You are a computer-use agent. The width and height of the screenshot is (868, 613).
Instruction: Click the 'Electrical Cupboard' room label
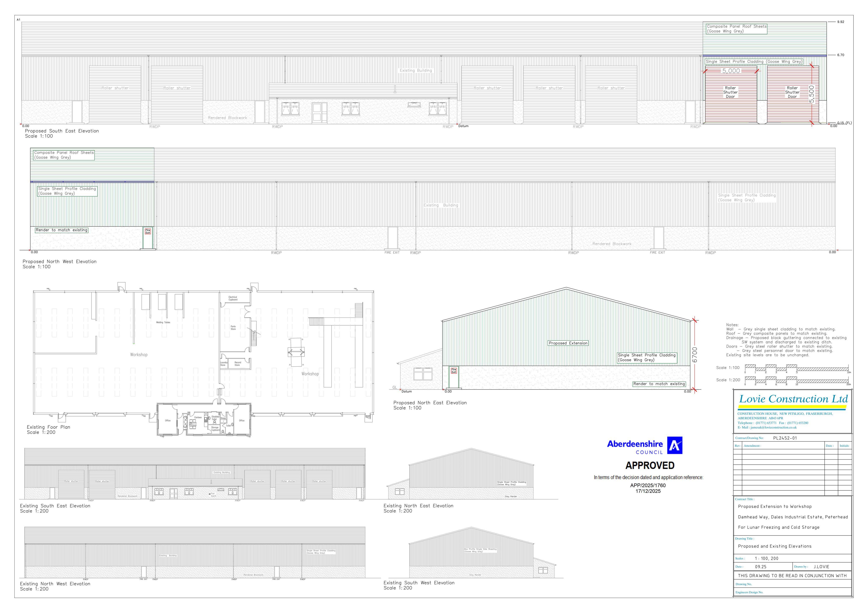[233, 299]
